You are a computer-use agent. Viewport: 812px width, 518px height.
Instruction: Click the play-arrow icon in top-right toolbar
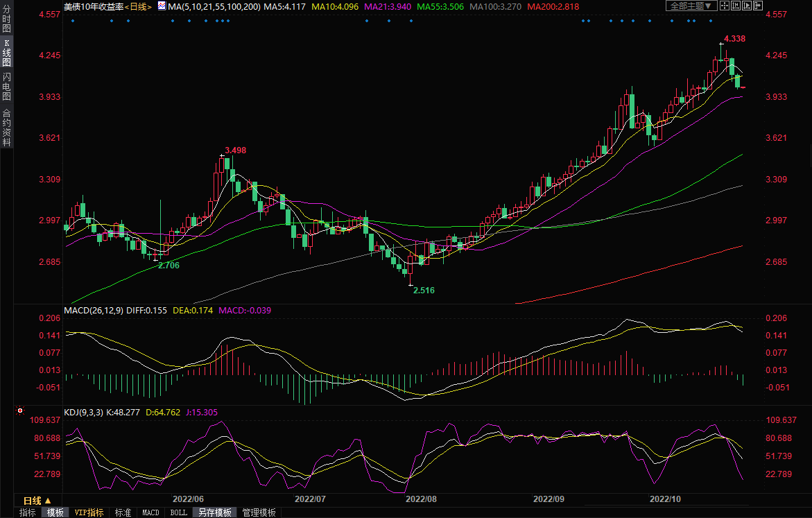pyautogui.click(x=747, y=6)
